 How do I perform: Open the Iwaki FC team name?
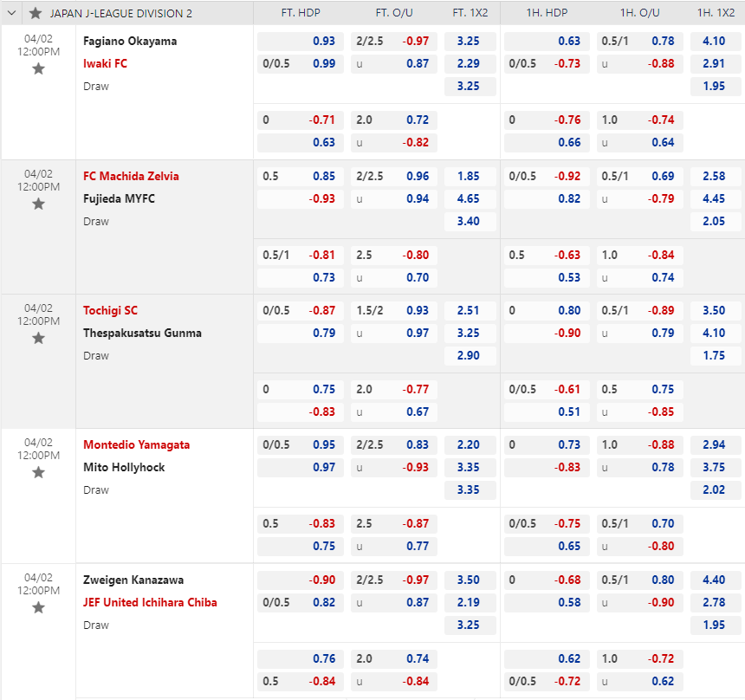[105, 64]
